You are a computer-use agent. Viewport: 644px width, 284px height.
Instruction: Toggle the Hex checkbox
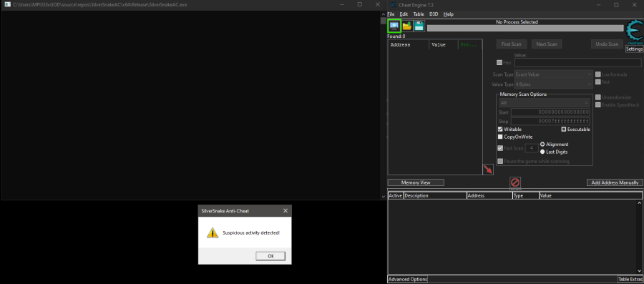(x=499, y=63)
